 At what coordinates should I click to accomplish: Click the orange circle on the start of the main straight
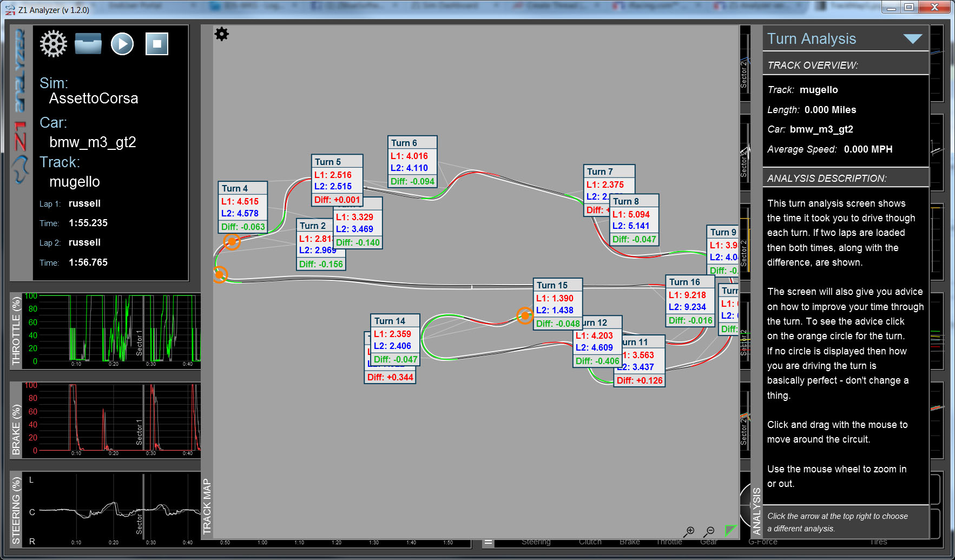click(219, 275)
